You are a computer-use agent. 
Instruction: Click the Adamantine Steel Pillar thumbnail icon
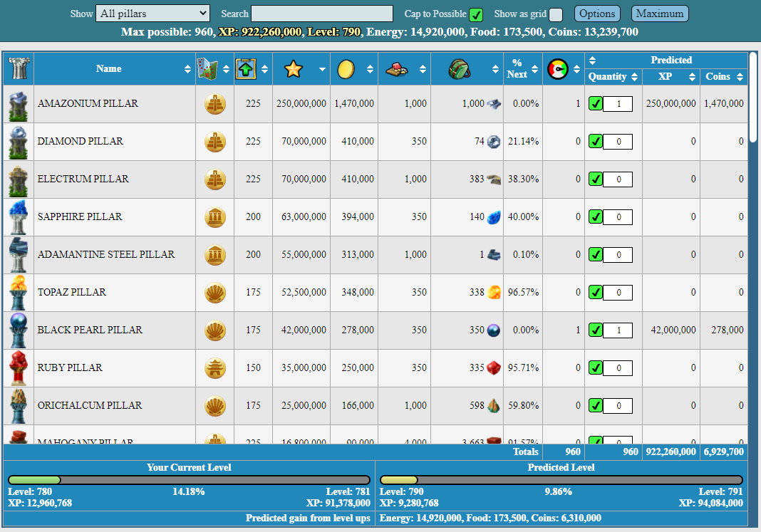tap(19, 255)
